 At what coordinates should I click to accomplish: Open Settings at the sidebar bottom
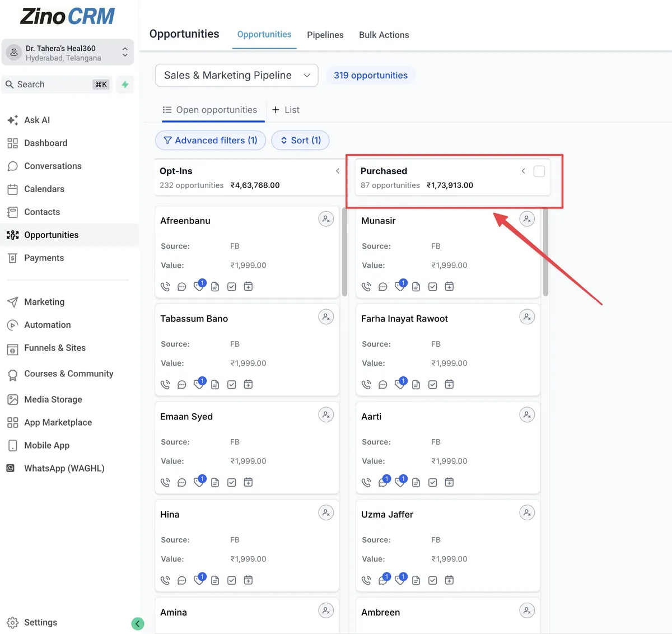(32, 622)
